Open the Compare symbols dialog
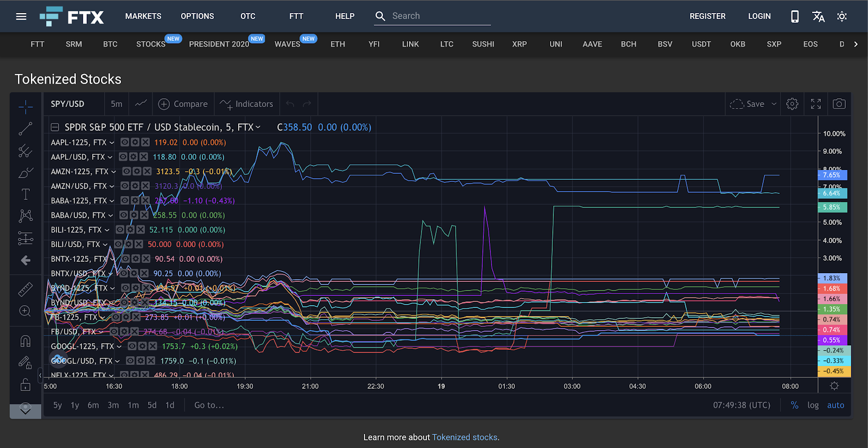868x448 pixels. coord(183,104)
